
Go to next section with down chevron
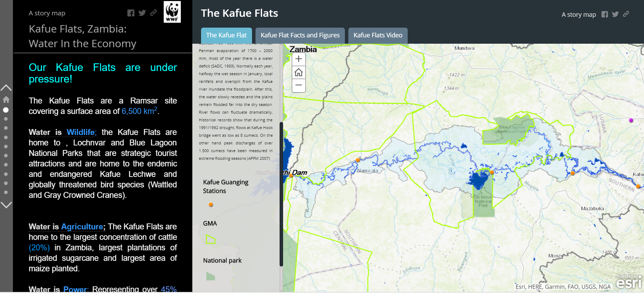(6, 205)
